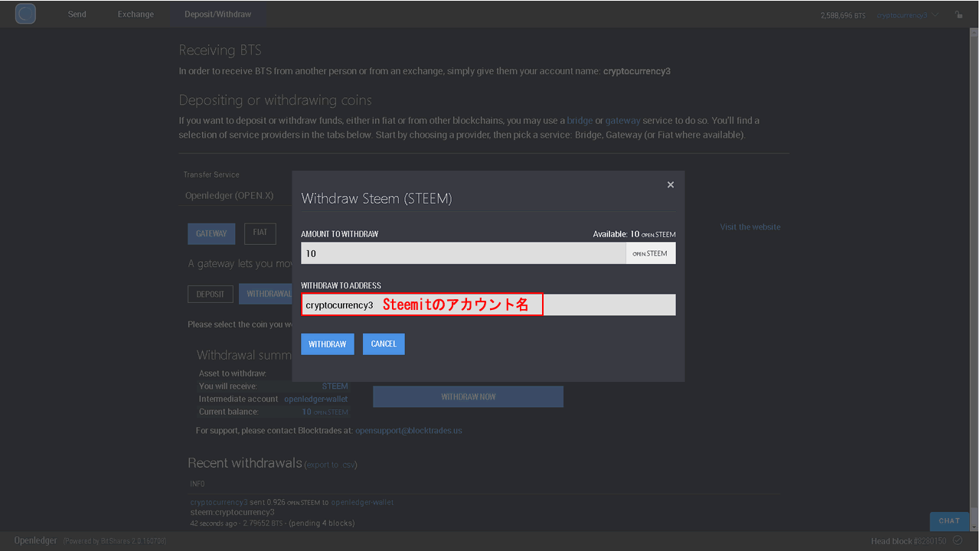Click the OPEN.STEEM unit label in amount field
This screenshot has width=980, height=551.
(x=651, y=253)
